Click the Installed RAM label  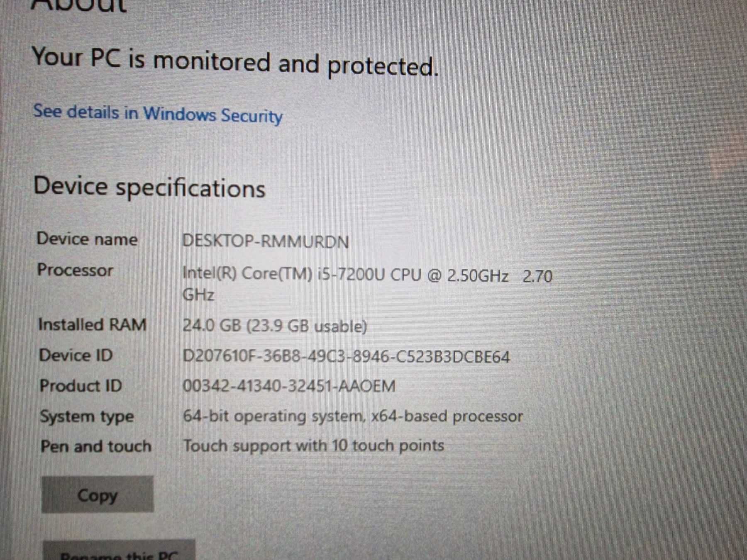pos(92,324)
